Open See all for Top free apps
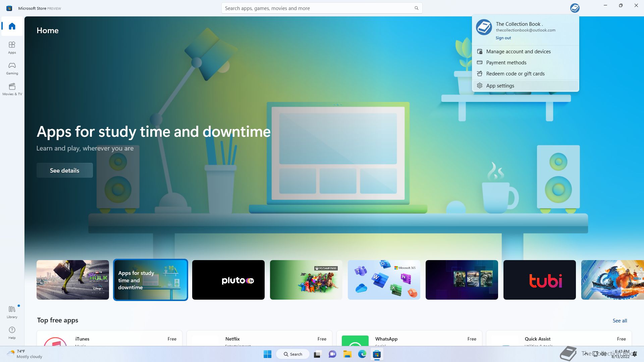The width and height of the screenshot is (644, 362). click(620, 321)
